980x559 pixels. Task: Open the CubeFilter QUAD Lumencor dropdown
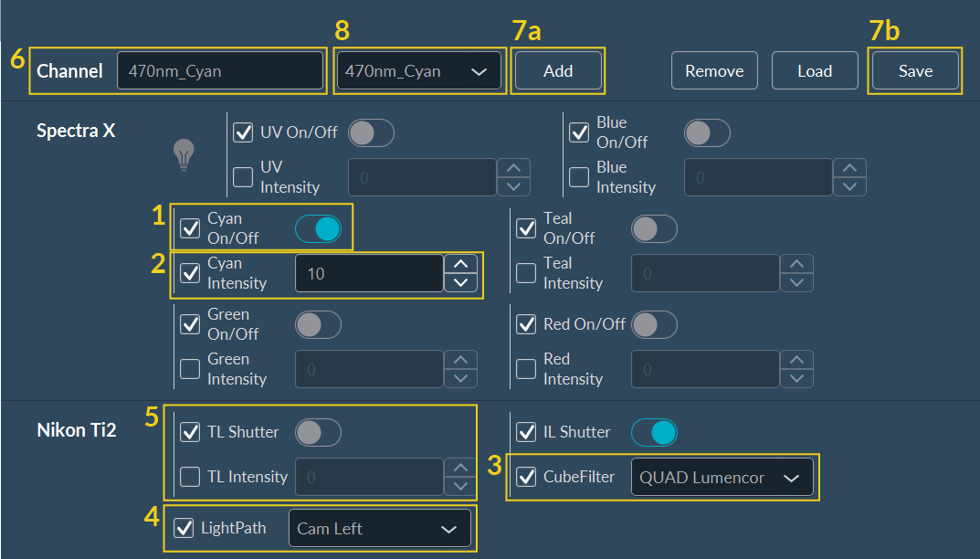[722, 477]
